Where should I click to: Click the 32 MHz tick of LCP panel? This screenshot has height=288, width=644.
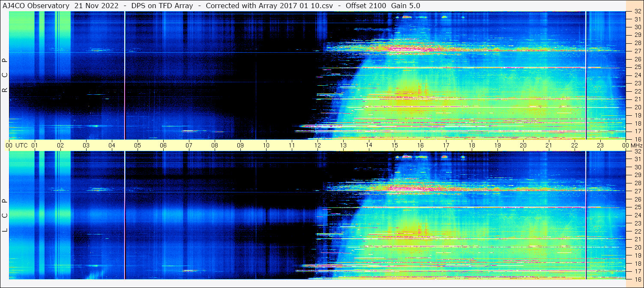tap(637, 151)
